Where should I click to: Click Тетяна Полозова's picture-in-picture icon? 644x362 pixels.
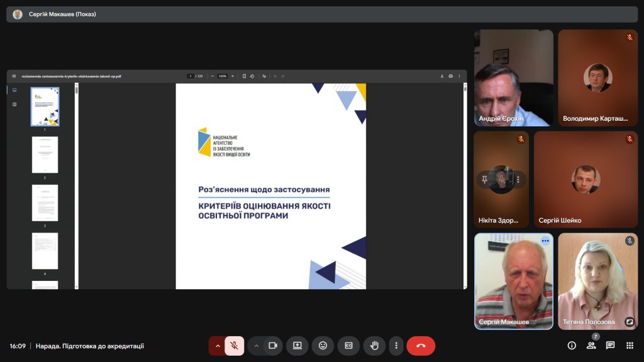630,322
